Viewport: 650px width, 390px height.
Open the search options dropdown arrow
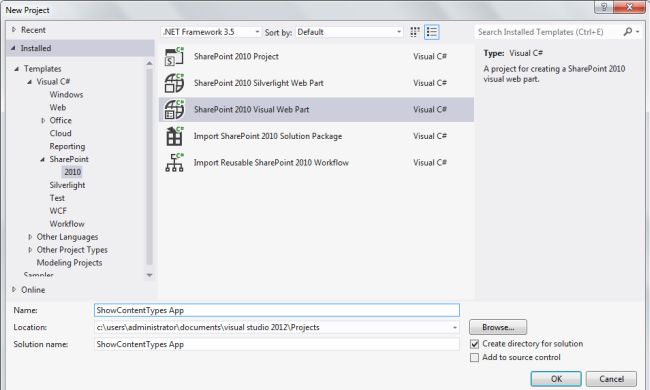638,31
